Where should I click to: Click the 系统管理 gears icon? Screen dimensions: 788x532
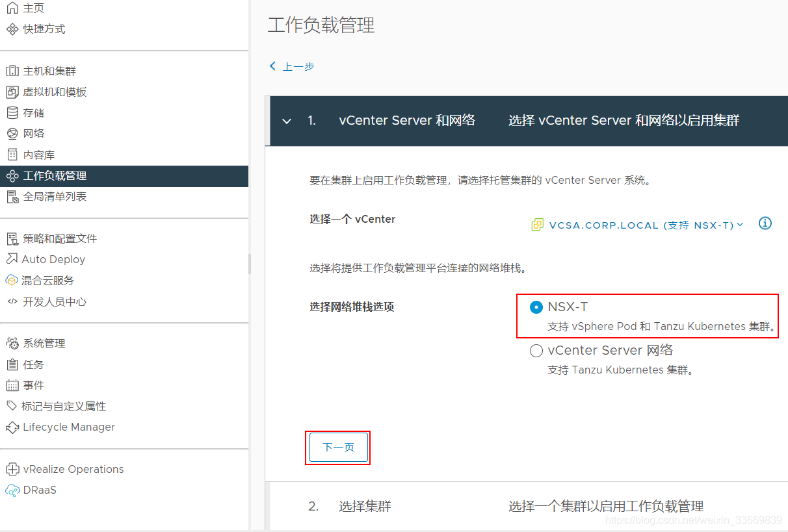pos(12,343)
